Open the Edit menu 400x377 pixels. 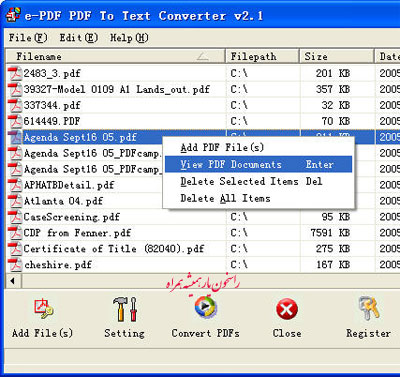point(79,38)
